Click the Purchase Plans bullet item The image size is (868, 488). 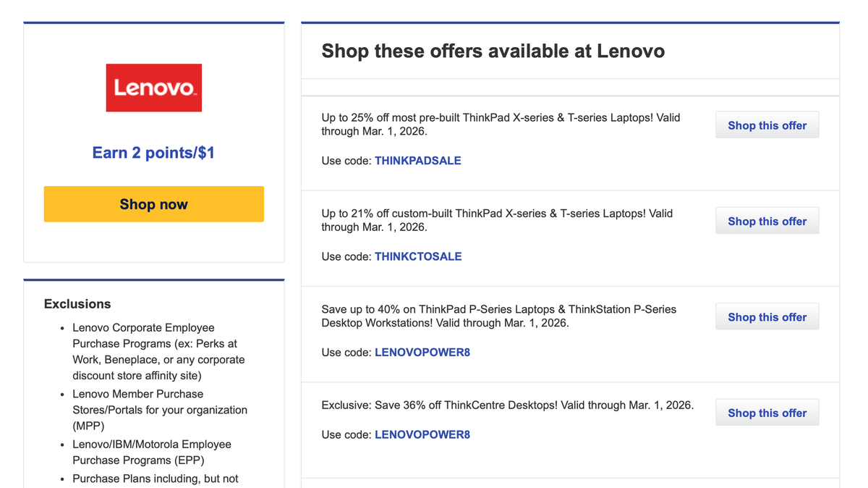click(x=155, y=478)
